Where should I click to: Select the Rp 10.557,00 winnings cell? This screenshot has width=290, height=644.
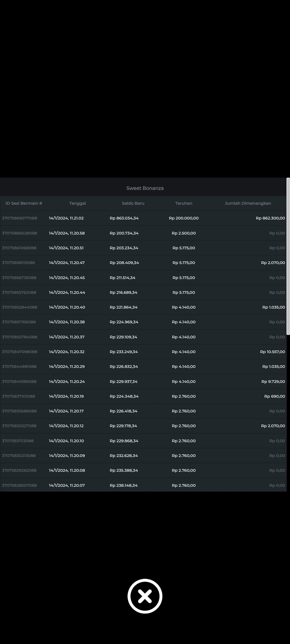272,352
